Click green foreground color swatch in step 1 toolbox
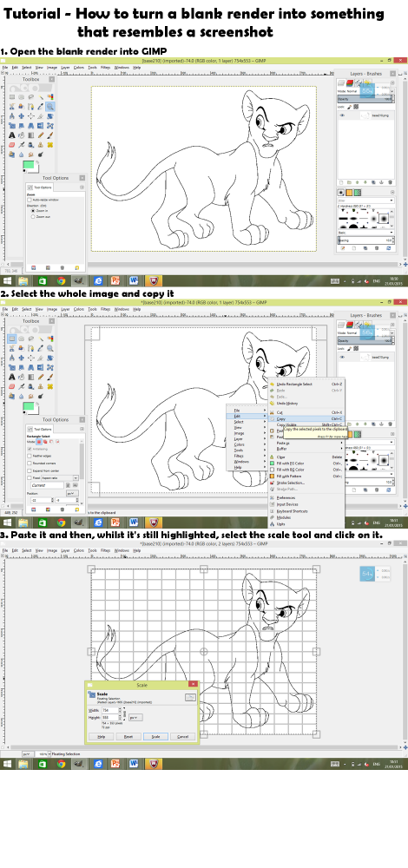Screen dimensions: 408x868 29,165
